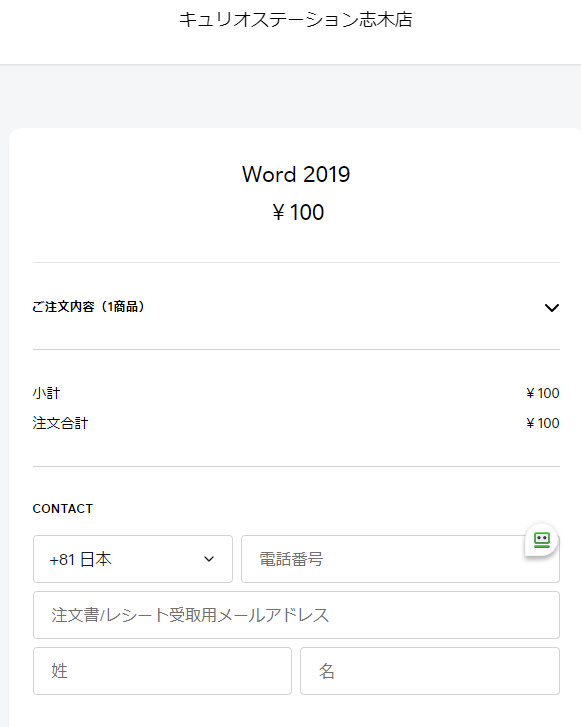Click the ¥100 amount beside 注文合計
581x727 pixels.
point(543,423)
